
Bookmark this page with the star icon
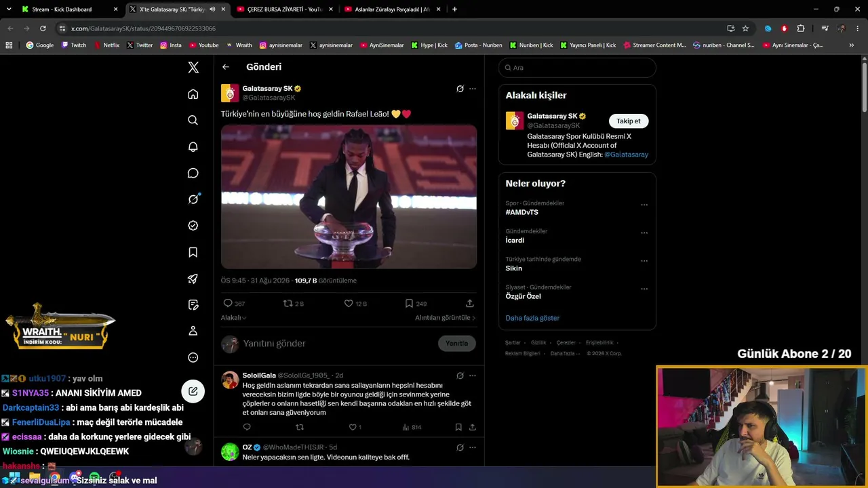point(745,28)
